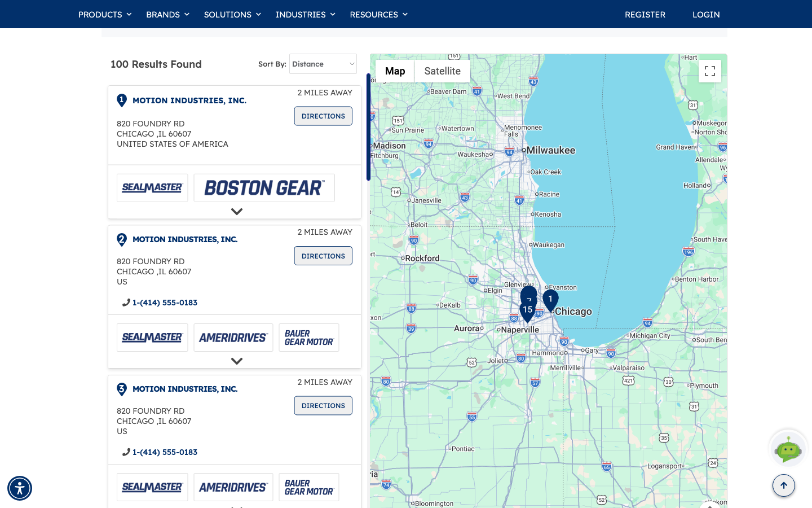Open the Brands menu
This screenshot has width=812, height=508.
click(167, 15)
